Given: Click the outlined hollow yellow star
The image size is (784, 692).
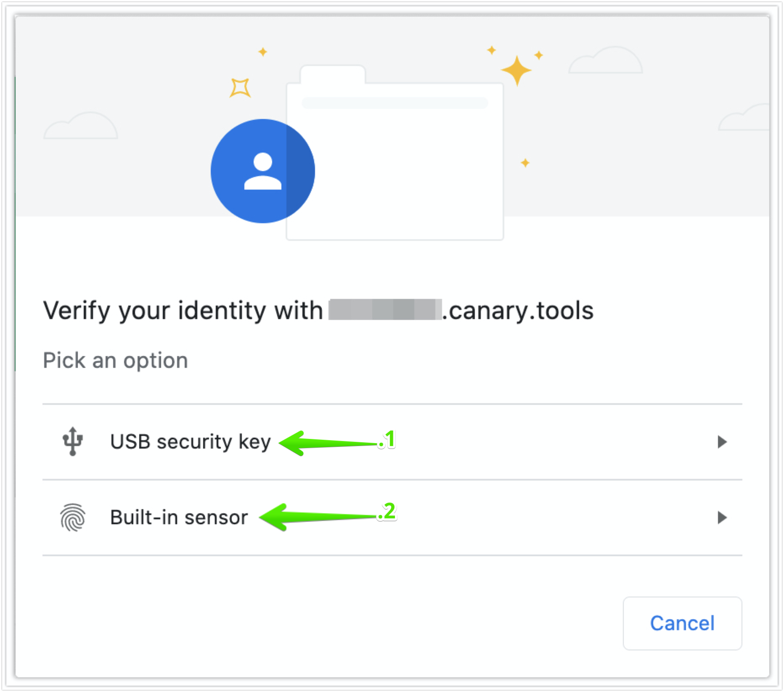Looking at the screenshot, I should coord(240,88).
